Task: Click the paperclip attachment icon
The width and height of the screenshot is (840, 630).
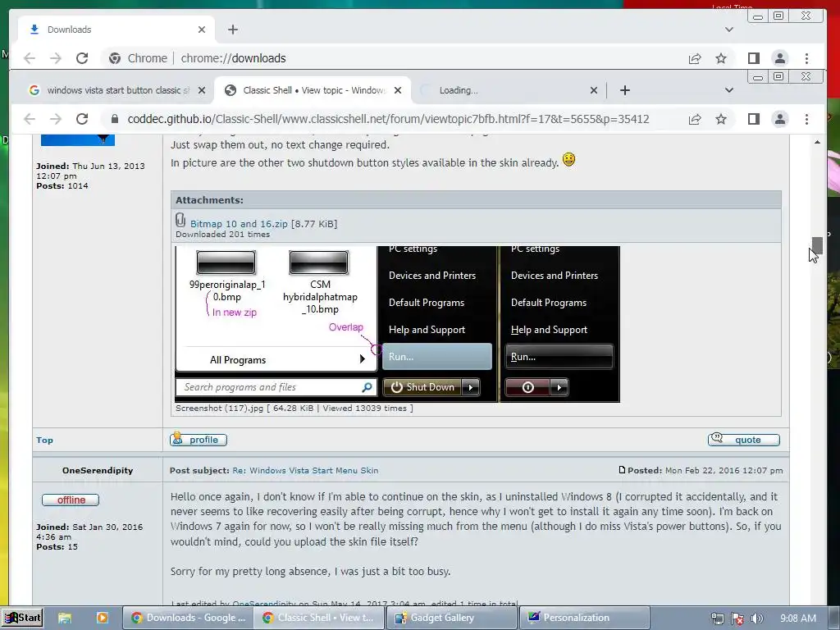Action: (180, 220)
